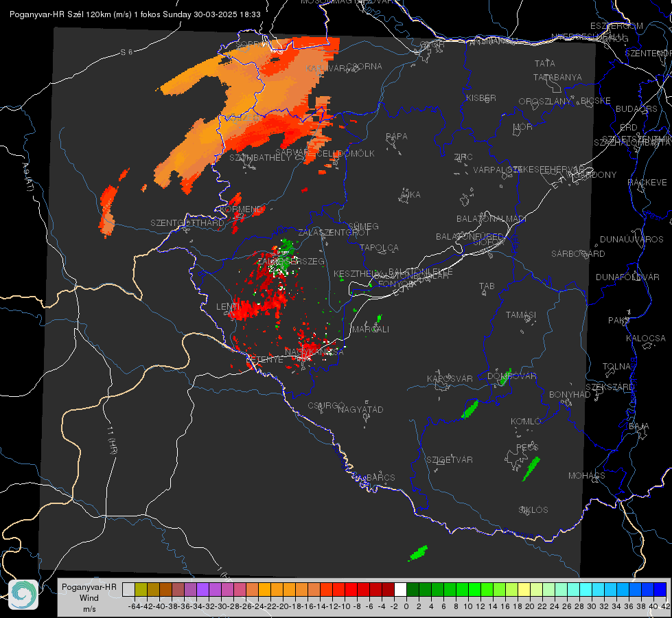Click the CELLDÖMÖLK town label
This screenshot has height=618, width=672.
345,154
